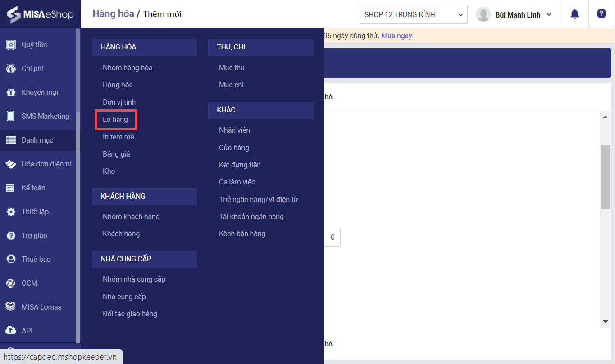Screen dimensions: 615x364
Task: Click the Thiết lập gear icon
Action: 10,212
